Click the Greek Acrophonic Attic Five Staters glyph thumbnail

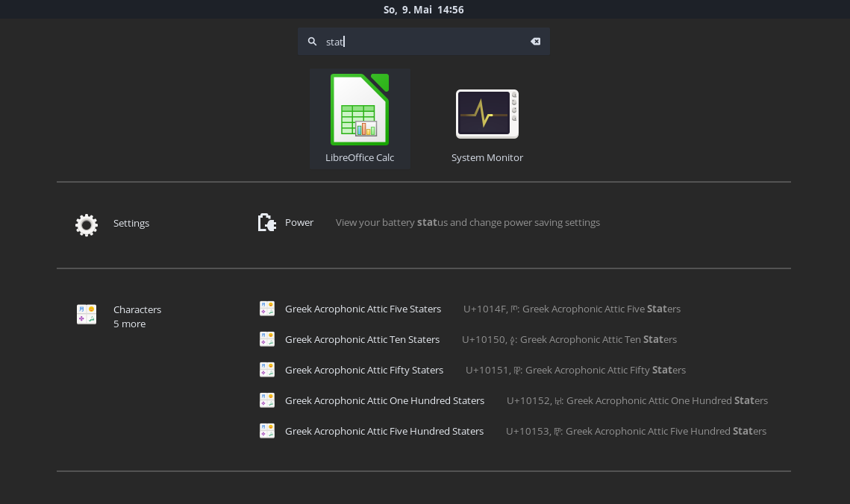(266, 308)
